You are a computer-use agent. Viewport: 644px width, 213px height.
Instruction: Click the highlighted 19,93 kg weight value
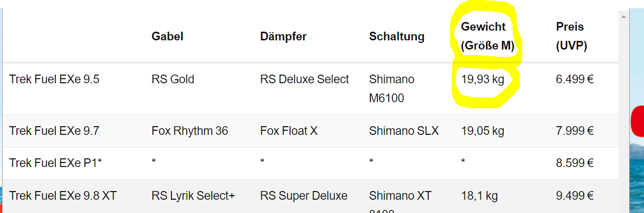coord(483,79)
